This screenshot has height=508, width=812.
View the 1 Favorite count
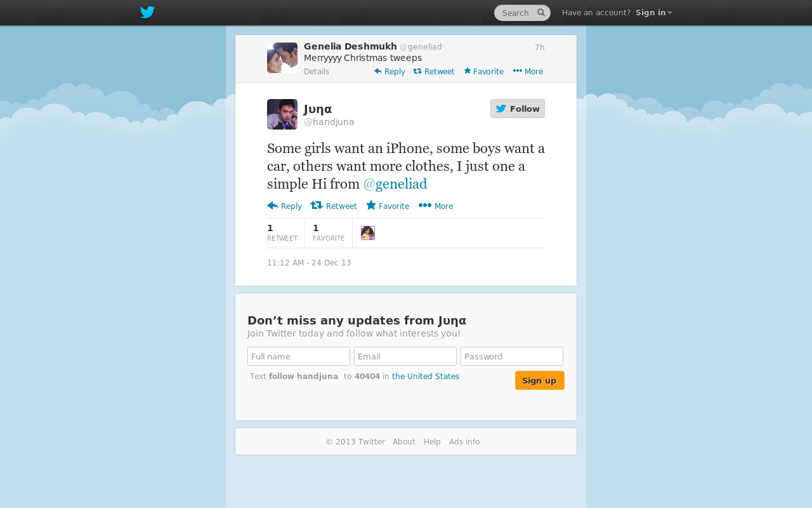click(329, 233)
